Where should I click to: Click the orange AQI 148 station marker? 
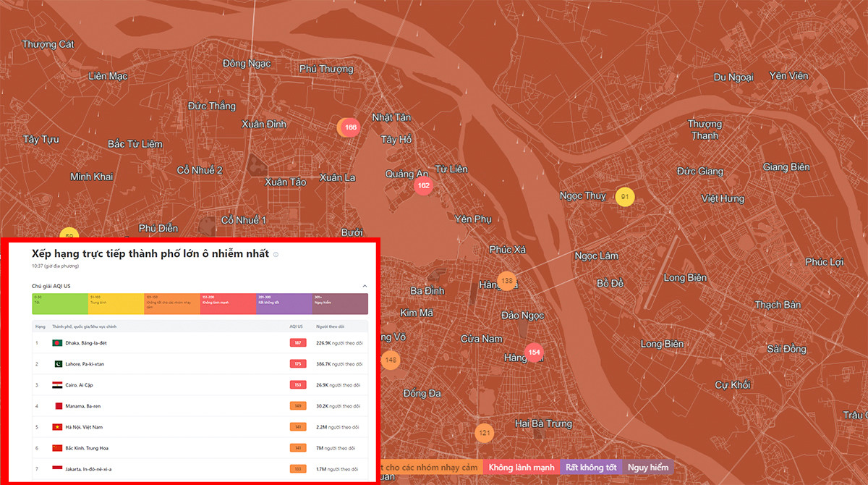(x=391, y=360)
